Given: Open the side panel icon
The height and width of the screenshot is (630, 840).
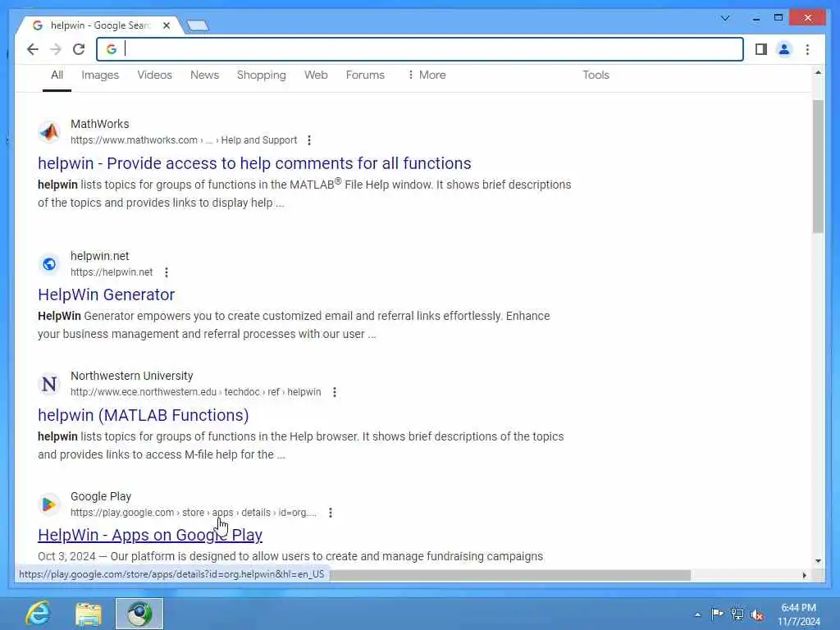Looking at the screenshot, I should [760, 49].
